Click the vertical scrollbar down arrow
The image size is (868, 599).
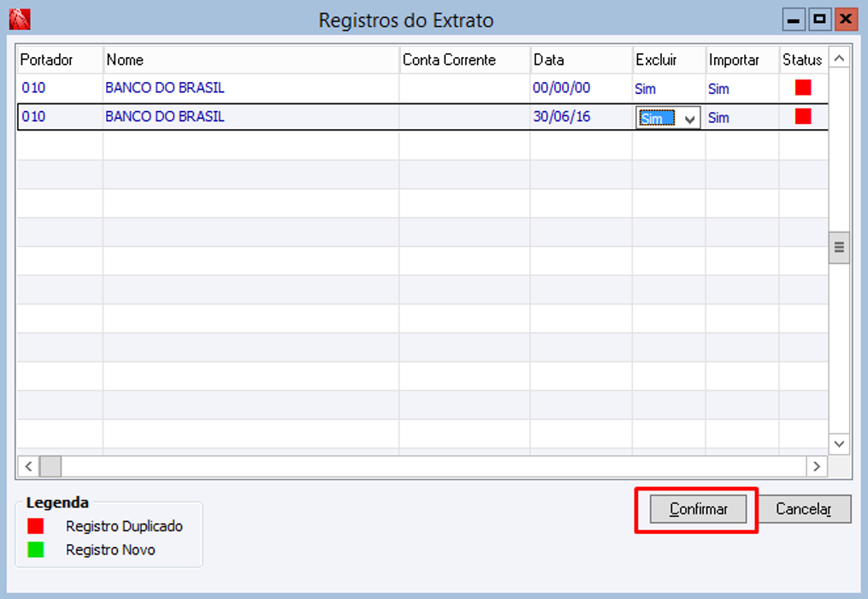839,443
